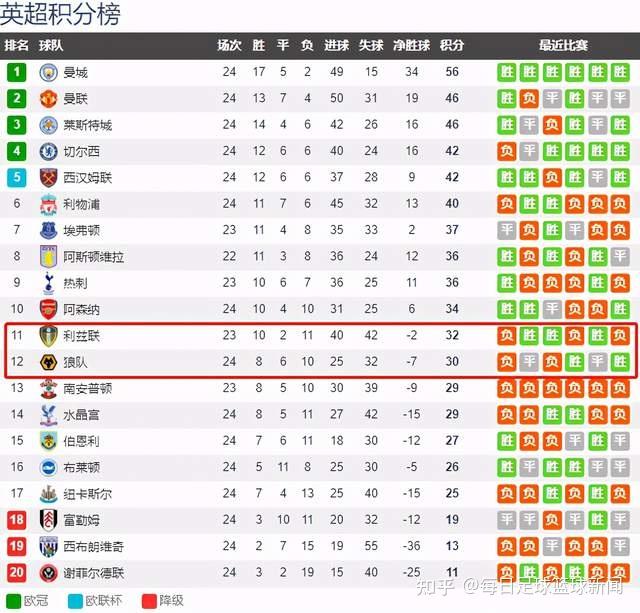Open the Arsenal cannon badge

[x=49, y=309]
